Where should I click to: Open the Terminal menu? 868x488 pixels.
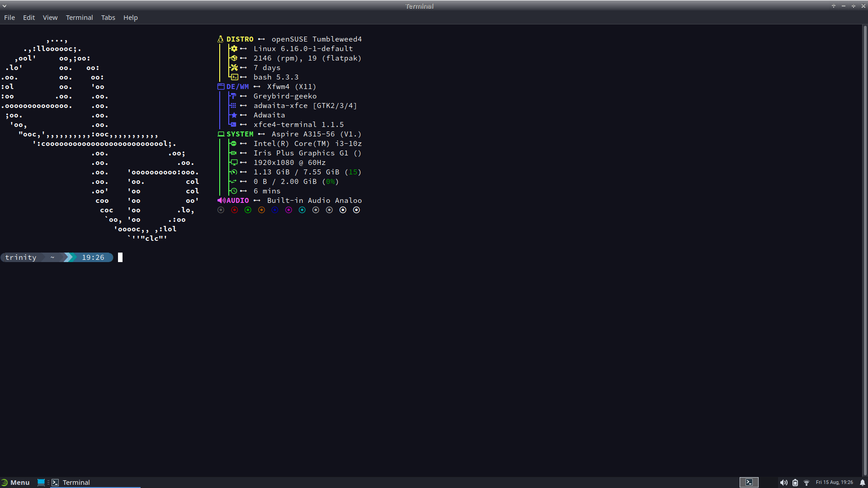click(x=79, y=18)
